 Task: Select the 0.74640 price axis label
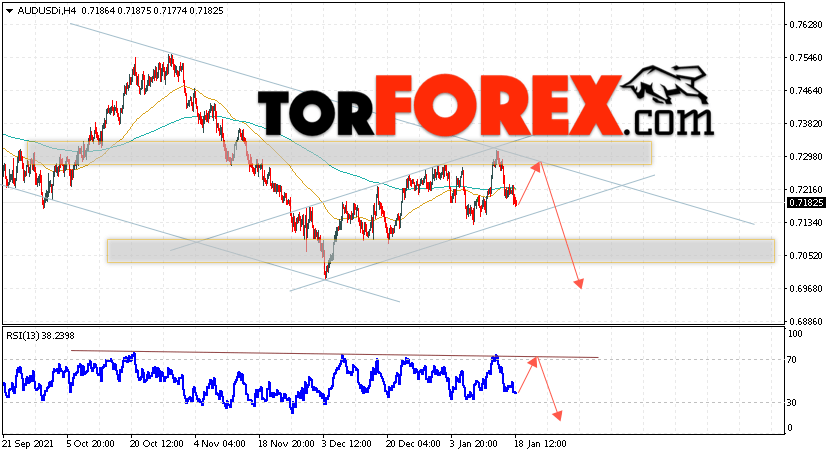[806, 90]
